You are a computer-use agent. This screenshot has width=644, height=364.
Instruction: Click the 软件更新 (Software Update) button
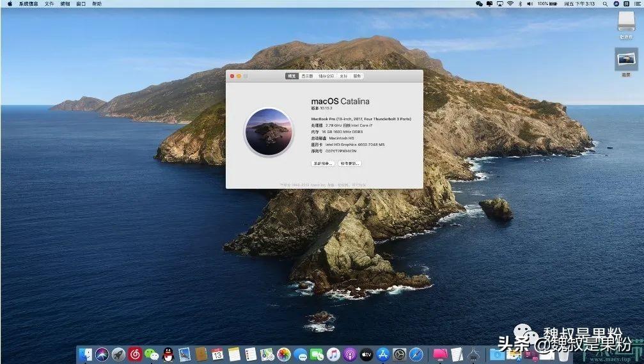click(x=350, y=164)
